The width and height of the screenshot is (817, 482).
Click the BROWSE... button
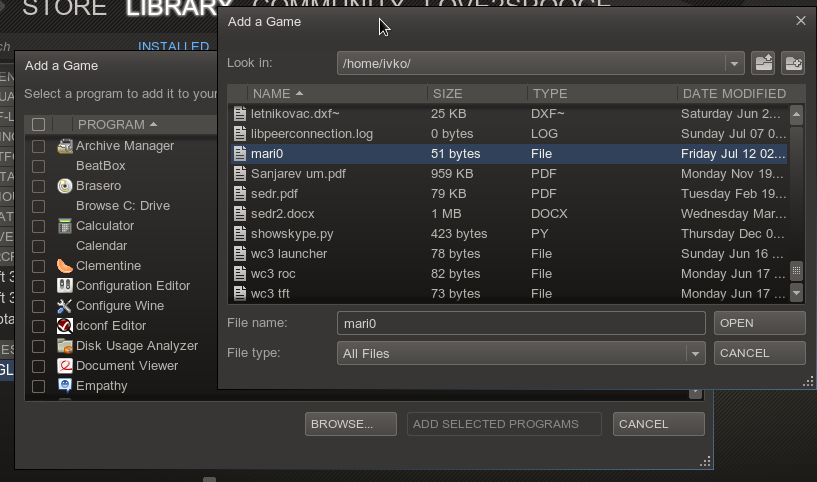351,424
